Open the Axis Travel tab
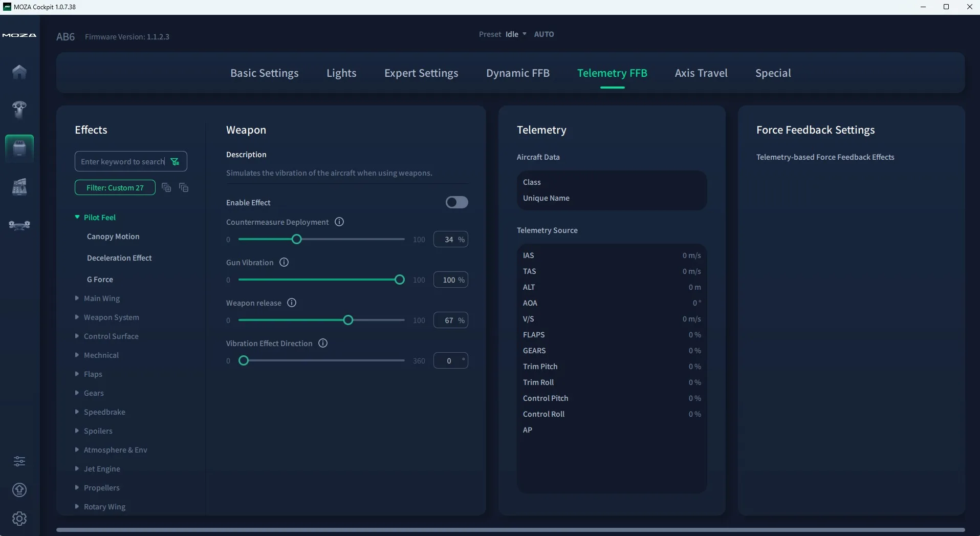 (701, 73)
